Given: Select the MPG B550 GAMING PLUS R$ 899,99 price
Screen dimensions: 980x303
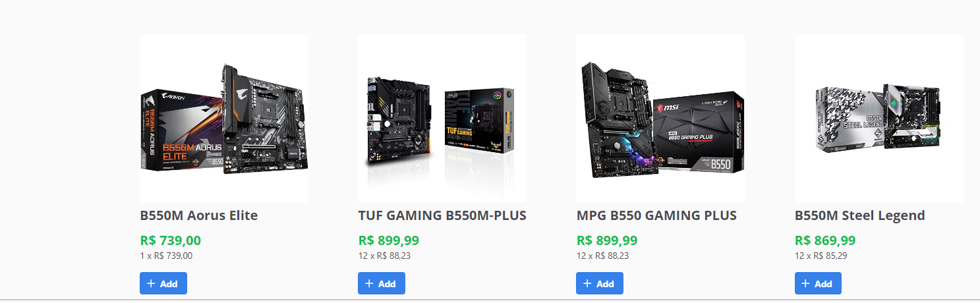Looking at the screenshot, I should coord(607,240).
